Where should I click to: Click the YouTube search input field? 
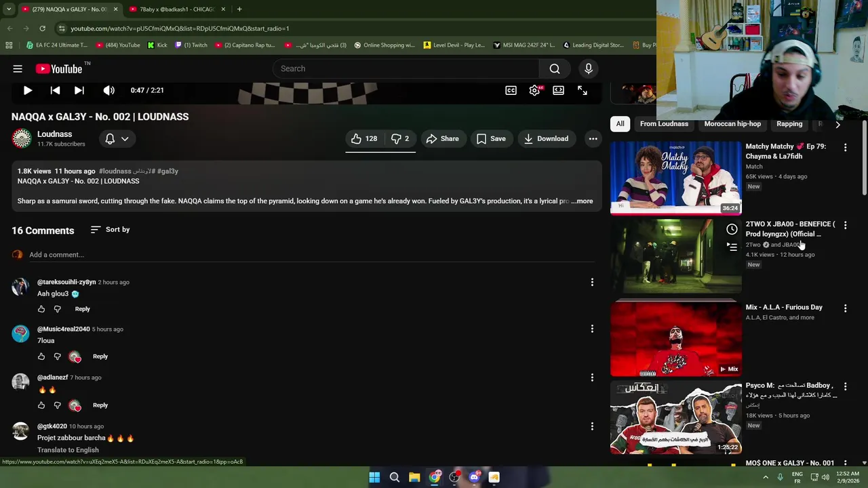coord(406,68)
